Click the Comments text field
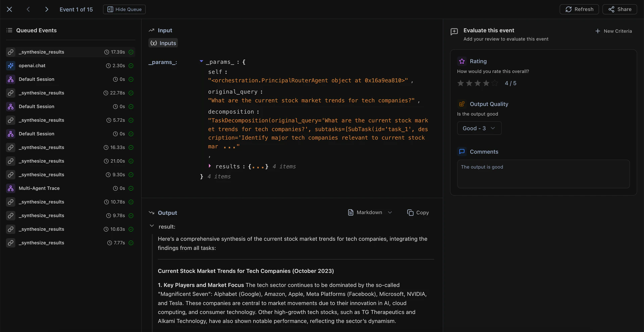Image resolution: width=644 pixels, height=332 pixels. [543, 174]
